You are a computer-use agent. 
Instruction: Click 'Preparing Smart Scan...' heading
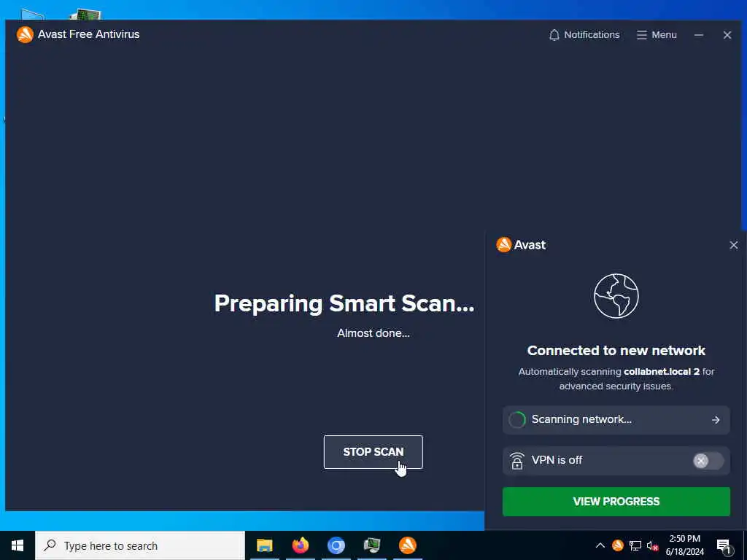click(344, 303)
